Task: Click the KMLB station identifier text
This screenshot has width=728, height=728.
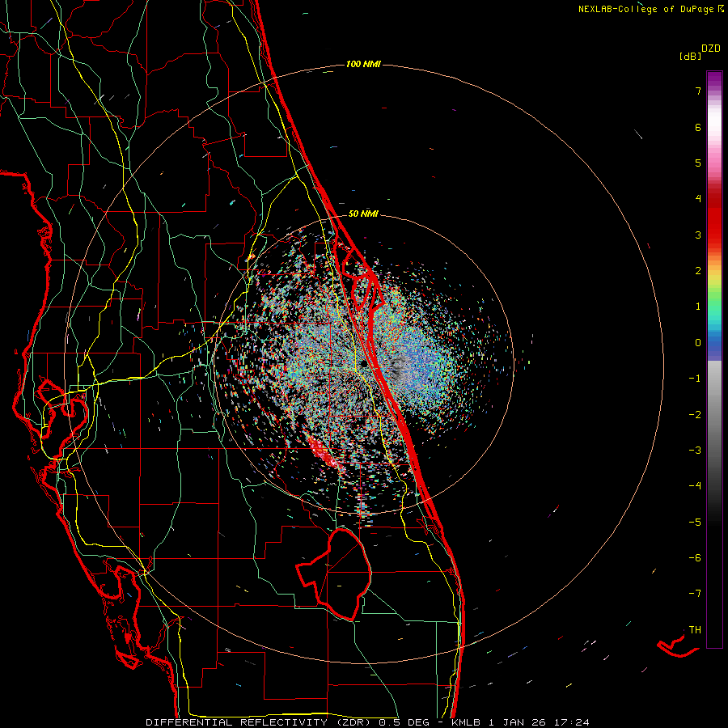Action: 466,722
